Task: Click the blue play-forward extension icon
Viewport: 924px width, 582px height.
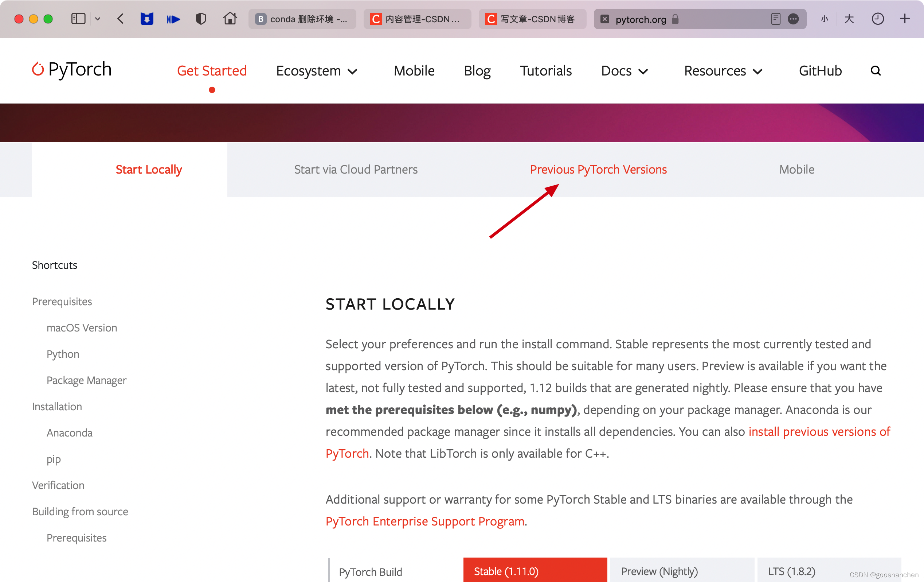Action: pyautogui.click(x=173, y=19)
